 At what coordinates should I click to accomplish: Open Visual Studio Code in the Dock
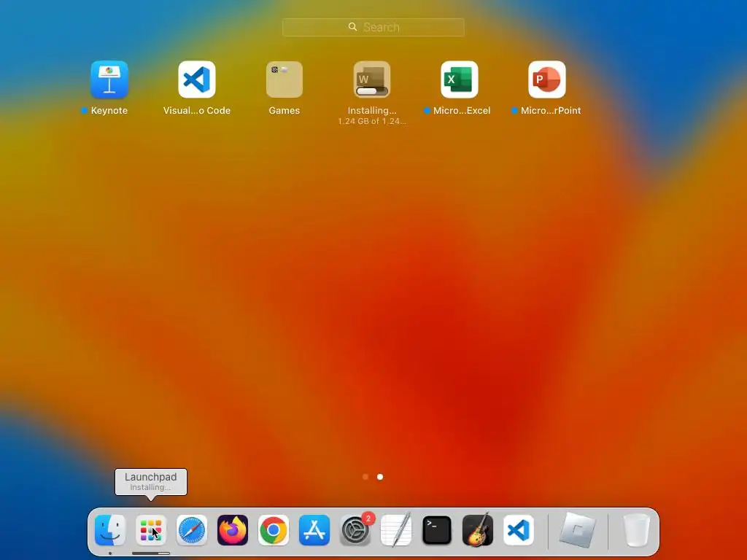click(x=519, y=530)
